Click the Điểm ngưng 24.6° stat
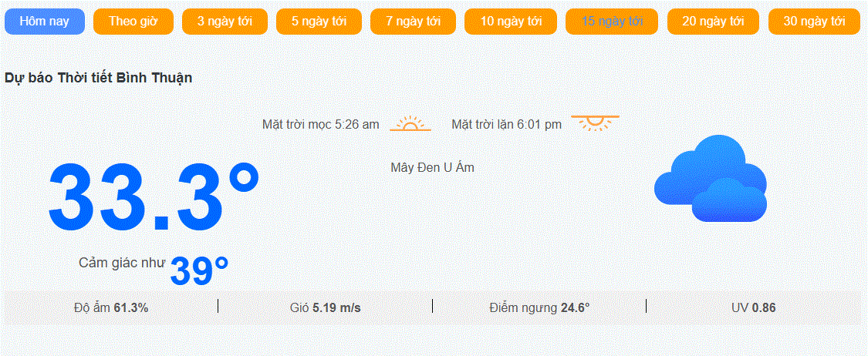This screenshot has height=356, width=868. click(x=540, y=308)
